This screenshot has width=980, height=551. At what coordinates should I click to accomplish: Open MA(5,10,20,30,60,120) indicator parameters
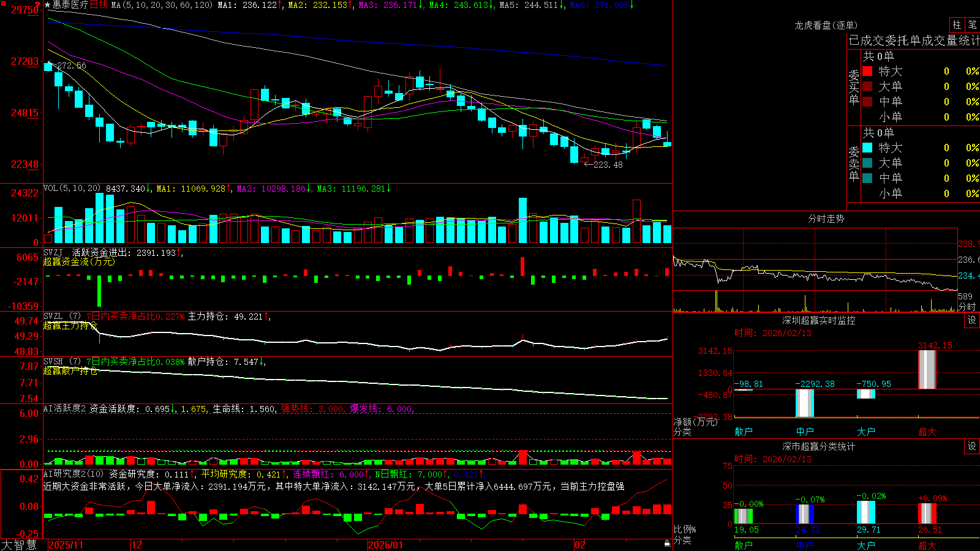[162, 5]
